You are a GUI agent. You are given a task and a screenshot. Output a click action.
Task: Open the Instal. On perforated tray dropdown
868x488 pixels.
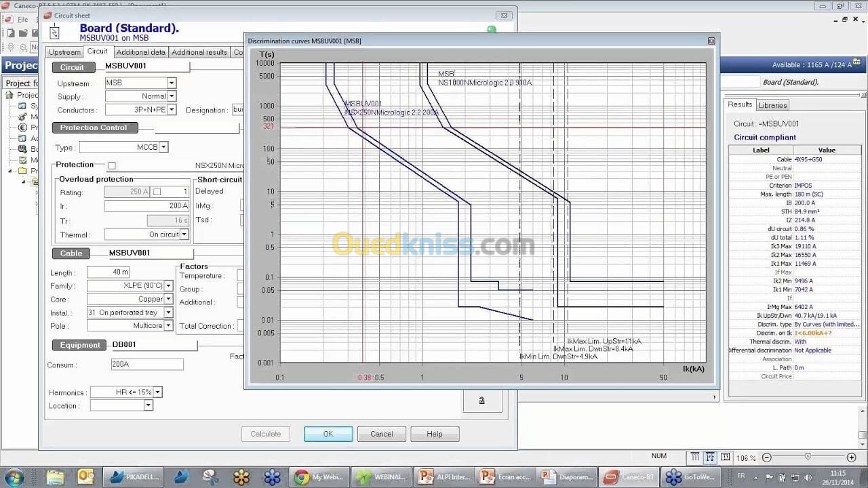(168, 312)
